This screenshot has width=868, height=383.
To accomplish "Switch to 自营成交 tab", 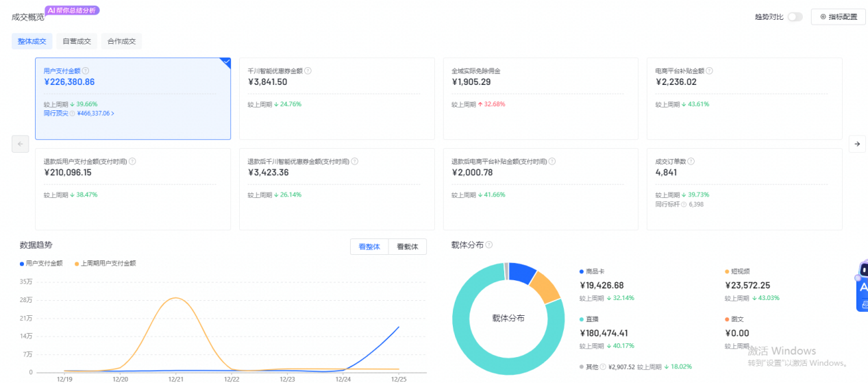I will 77,41.
